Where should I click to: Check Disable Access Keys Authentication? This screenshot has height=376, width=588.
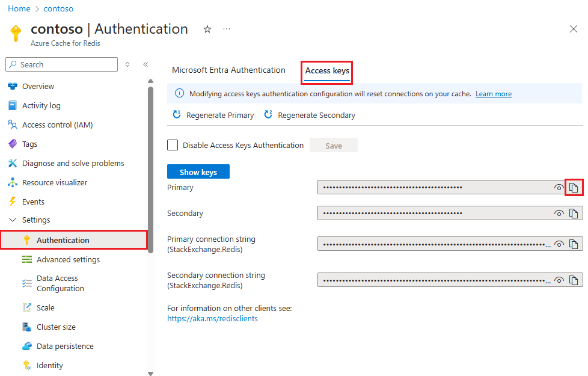coord(173,145)
